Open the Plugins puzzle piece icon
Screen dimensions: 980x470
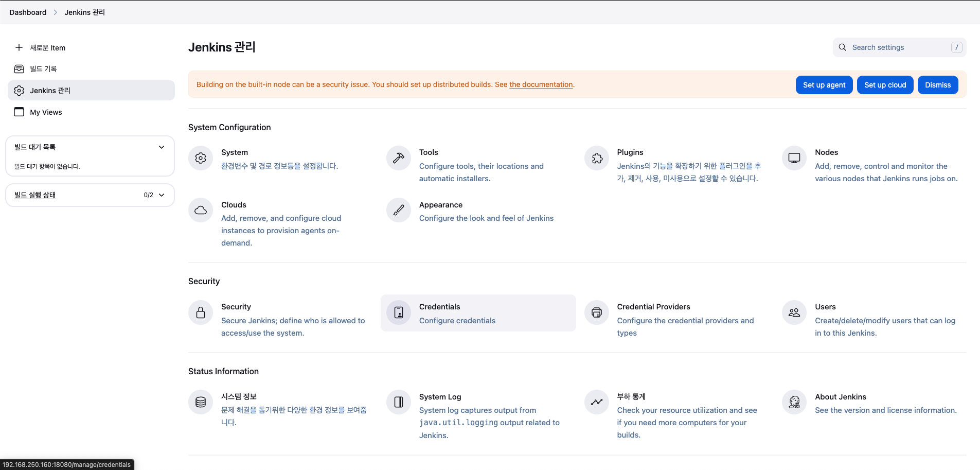(597, 158)
